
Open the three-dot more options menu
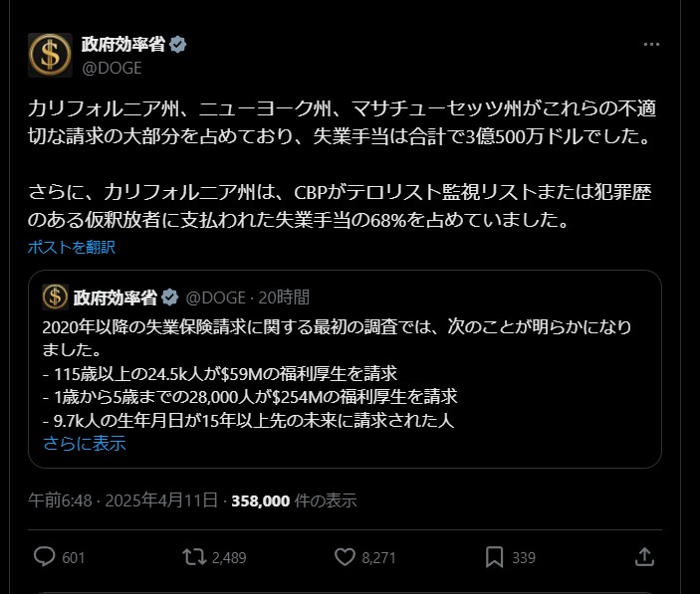(651, 44)
